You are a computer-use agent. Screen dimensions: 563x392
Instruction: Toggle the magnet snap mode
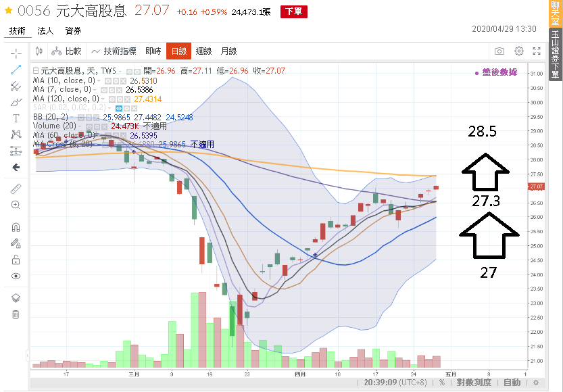point(16,228)
